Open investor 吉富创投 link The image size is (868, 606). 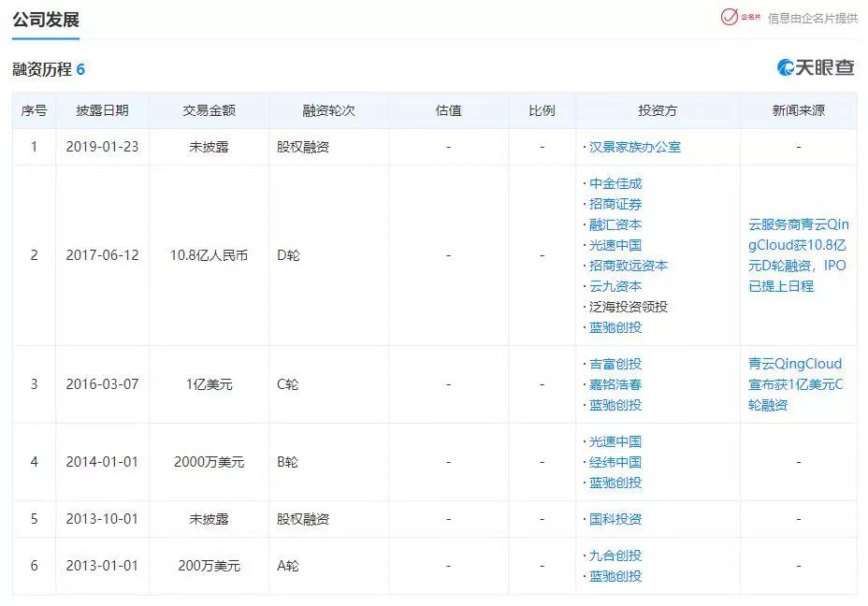tap(615, 364)
